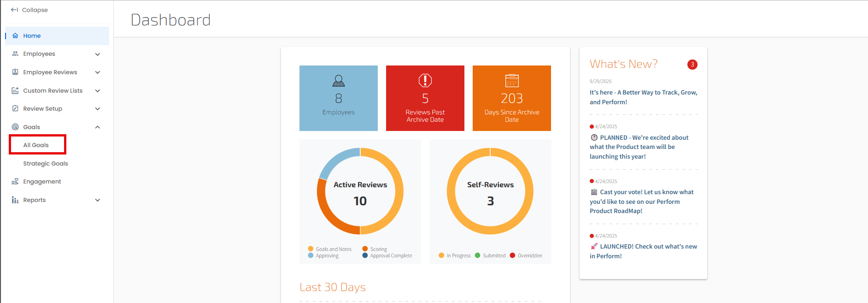Collapse the Goals section chevron
The image size is (868, 303).
[x=98, y=127]
